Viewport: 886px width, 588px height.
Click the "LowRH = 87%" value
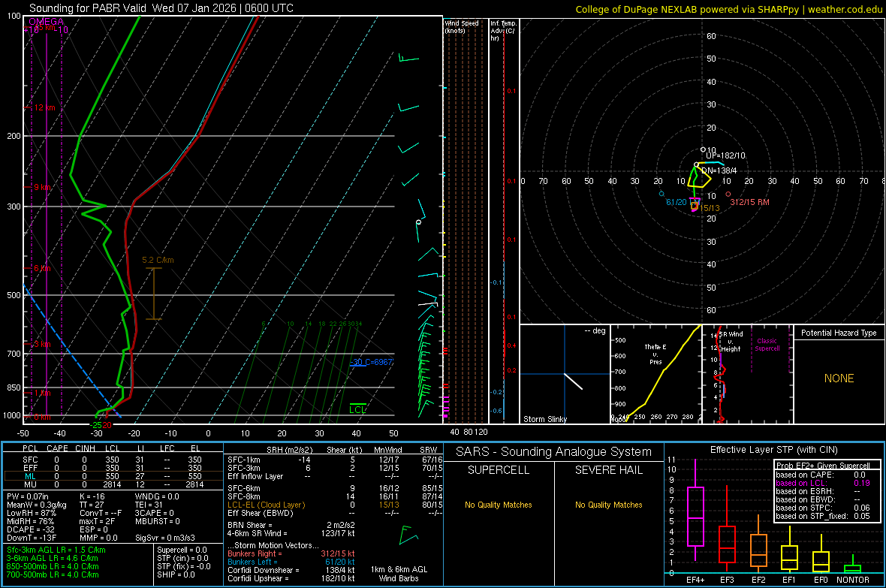(31, 513)
